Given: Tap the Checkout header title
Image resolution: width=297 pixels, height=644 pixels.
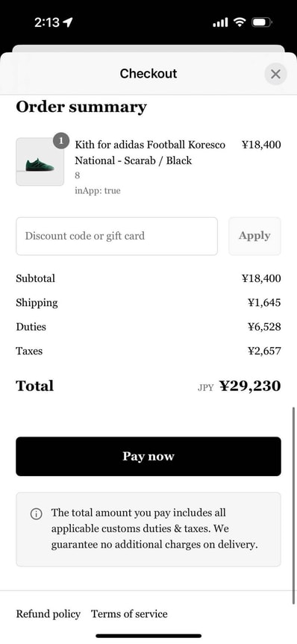Looking at the screenshot, I should pos(148,74).
